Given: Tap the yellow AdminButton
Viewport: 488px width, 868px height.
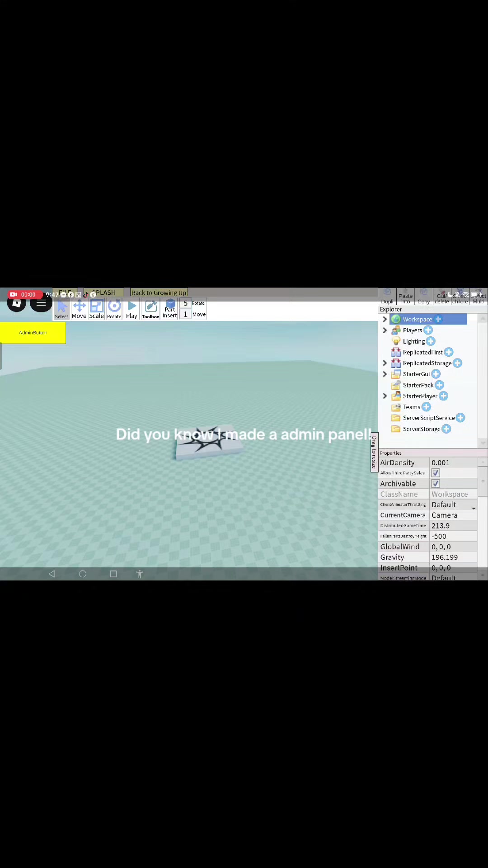Looking at the screenshot, I should click(33, 332).
